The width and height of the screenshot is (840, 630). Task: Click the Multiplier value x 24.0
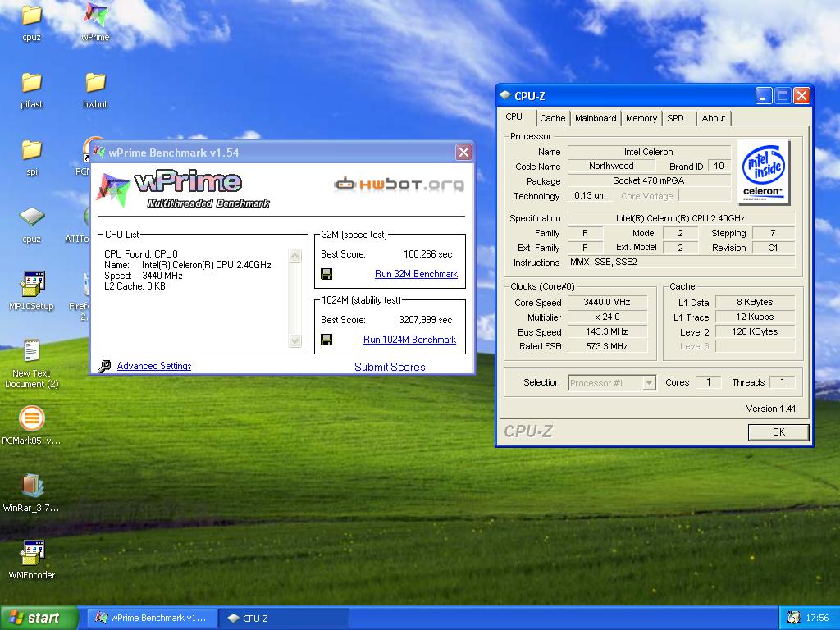[x=608, y=317]
